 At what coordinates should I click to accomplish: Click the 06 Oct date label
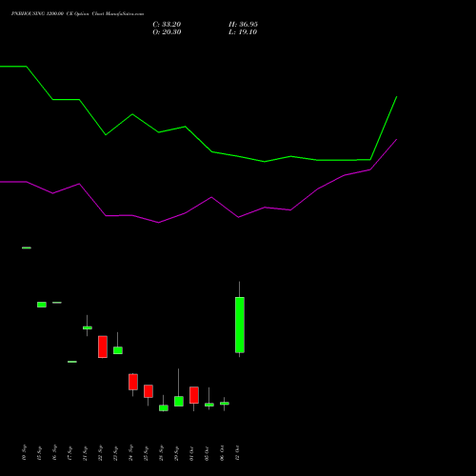tap(223, 453)
